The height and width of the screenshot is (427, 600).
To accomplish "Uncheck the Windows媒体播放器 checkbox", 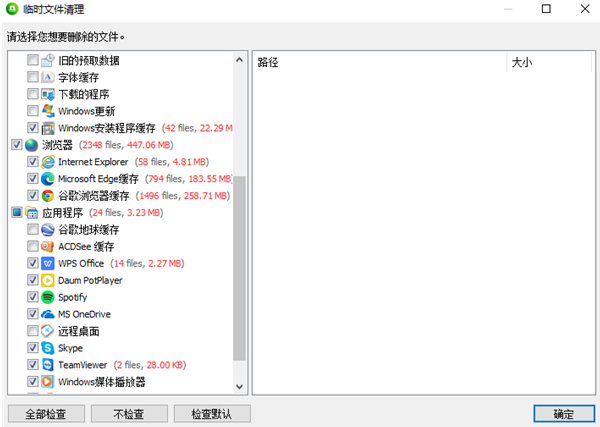I will [x=33, y=381].
